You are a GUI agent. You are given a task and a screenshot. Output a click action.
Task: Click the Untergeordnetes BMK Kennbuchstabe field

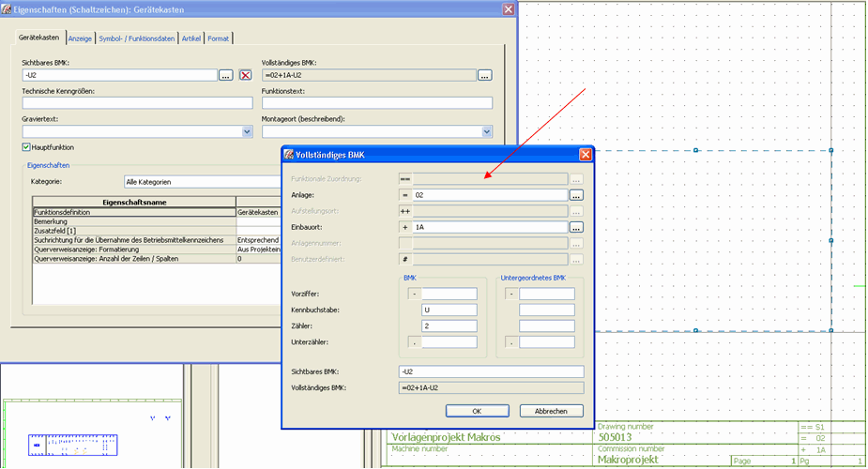[546, 310]
